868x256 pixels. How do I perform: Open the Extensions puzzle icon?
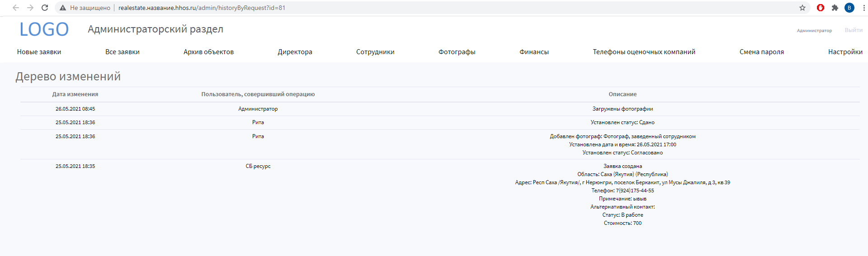[x=835, y=8]
